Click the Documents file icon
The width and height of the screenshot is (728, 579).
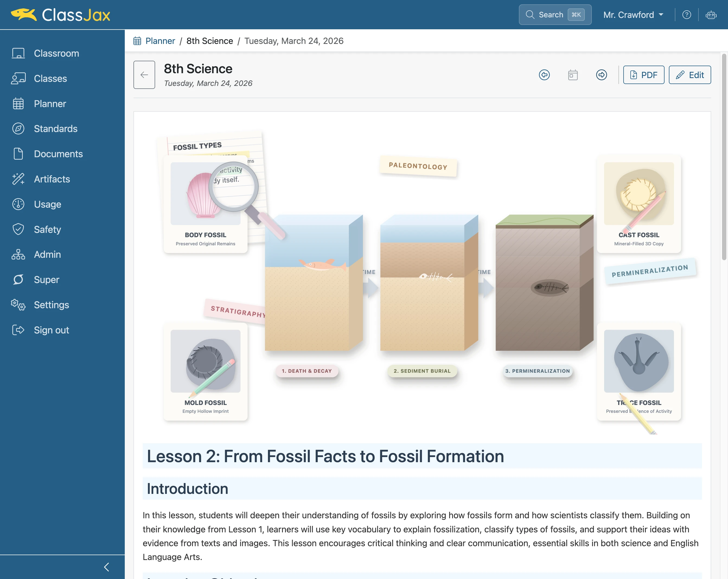click(18, 154)
